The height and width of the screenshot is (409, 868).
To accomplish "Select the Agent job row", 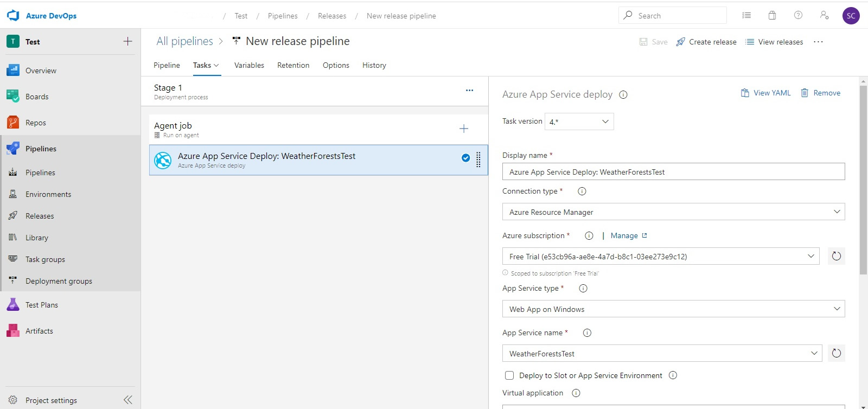I will (x=318, y=129).
